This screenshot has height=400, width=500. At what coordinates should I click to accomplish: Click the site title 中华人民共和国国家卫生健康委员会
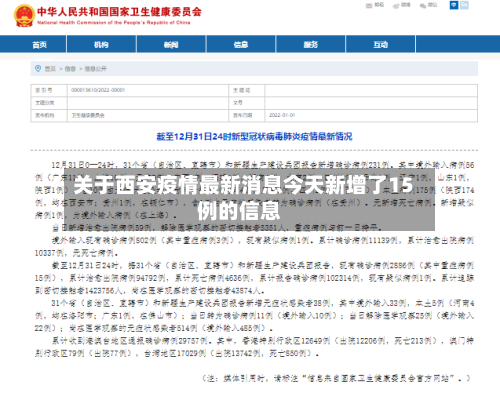pyautogui.click(x=119, y=12)
